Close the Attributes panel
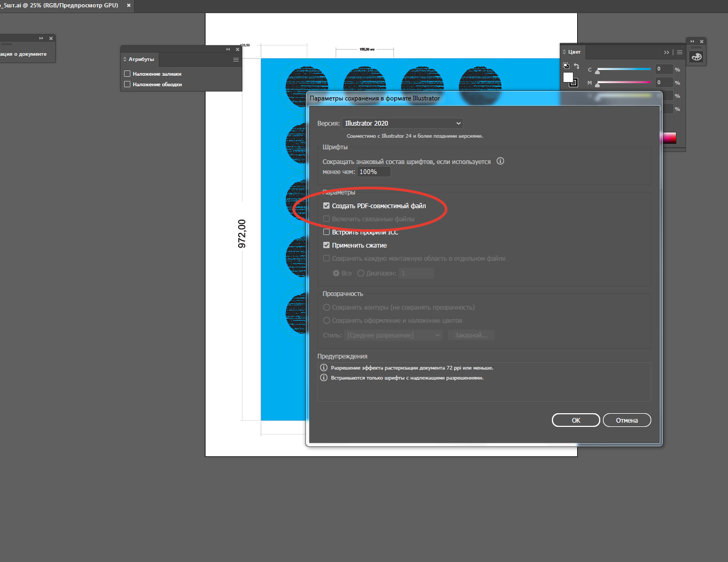Image resolution: width=728 pixels, height=562 pixels. pos(238,49)
